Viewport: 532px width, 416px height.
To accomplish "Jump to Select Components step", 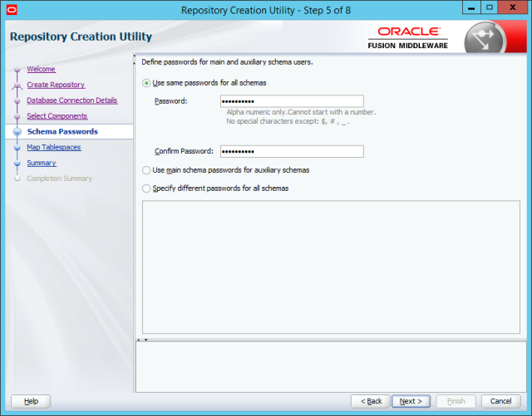I will point(57,115).
